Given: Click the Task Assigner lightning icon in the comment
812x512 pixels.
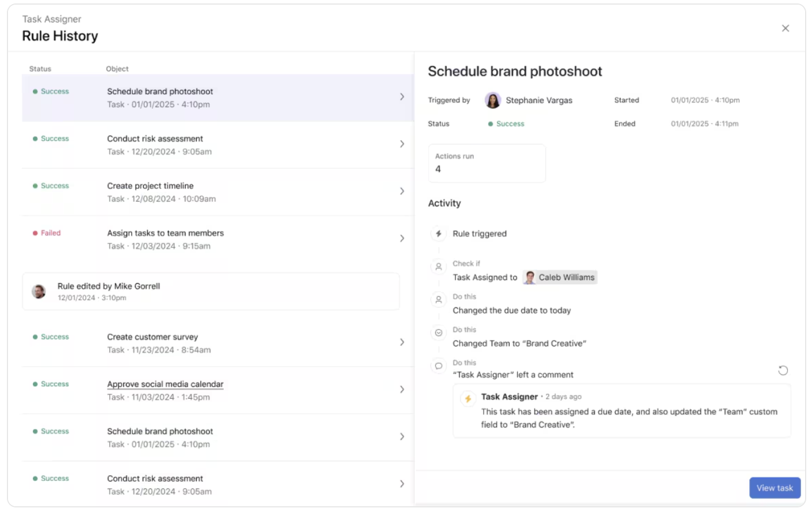Looking at the screenshot, I should pos(468,399).
